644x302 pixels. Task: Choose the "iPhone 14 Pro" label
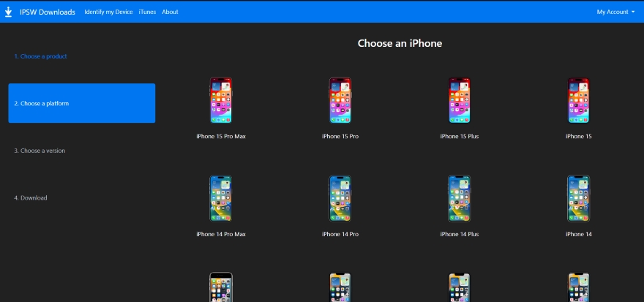(x=340, y=234)
